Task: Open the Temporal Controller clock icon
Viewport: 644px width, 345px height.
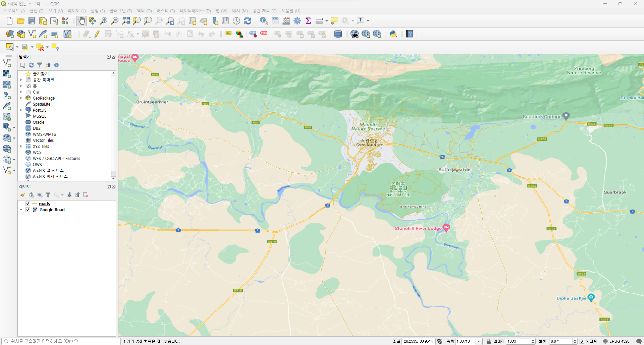Action: pyautogui.click(x=236, y=21)
